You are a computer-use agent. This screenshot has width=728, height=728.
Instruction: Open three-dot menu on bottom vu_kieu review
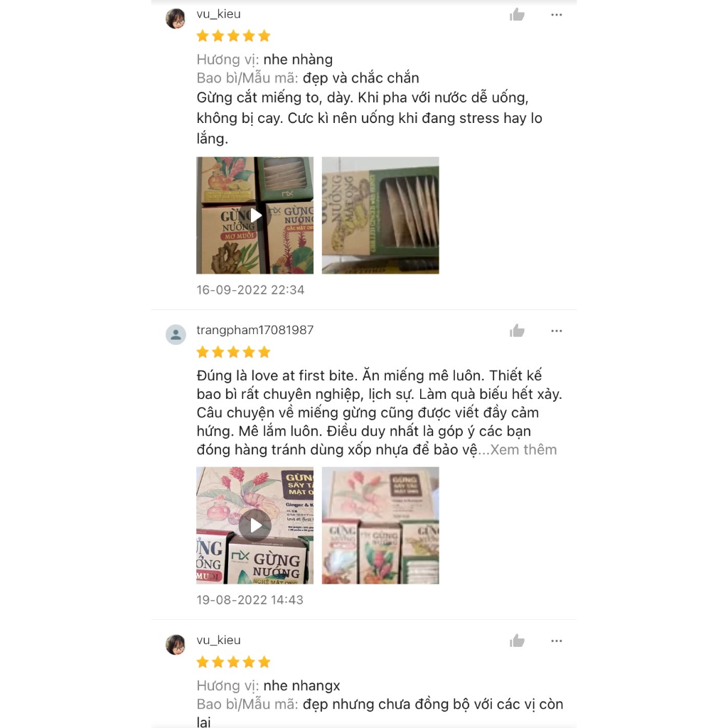pos(556,641)
